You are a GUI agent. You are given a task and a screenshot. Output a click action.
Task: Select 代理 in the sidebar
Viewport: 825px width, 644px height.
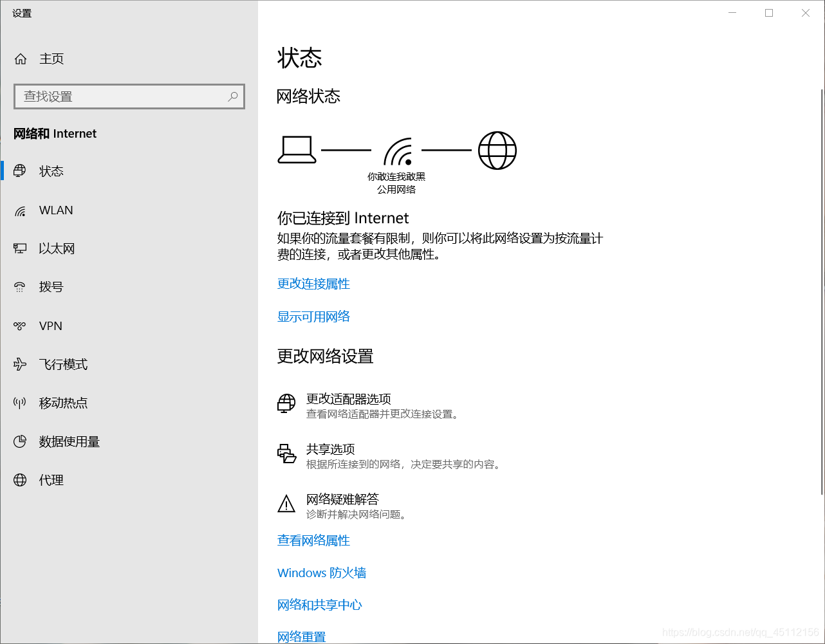click(129, 480)
